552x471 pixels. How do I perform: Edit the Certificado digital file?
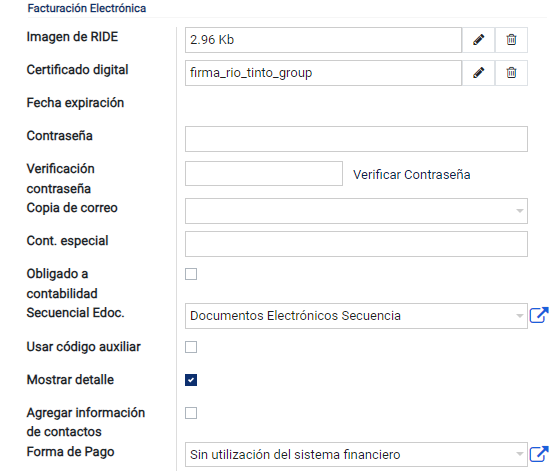(x=478, y=73)
